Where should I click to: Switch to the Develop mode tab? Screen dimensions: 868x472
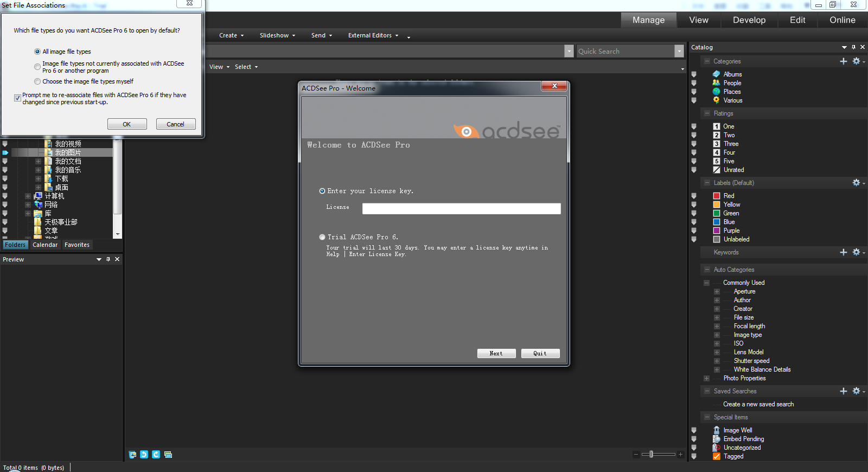(x=749, y=20)
